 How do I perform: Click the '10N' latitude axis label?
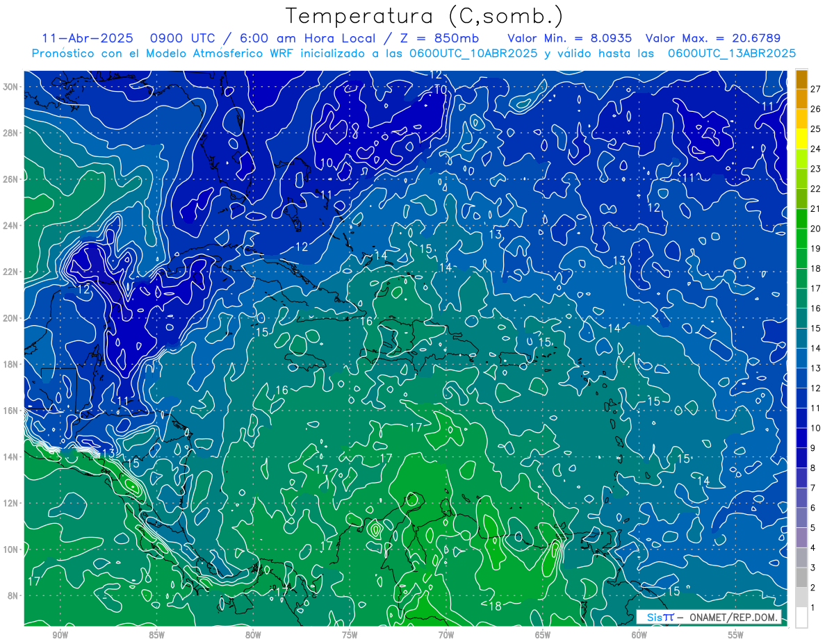(10, 550)
